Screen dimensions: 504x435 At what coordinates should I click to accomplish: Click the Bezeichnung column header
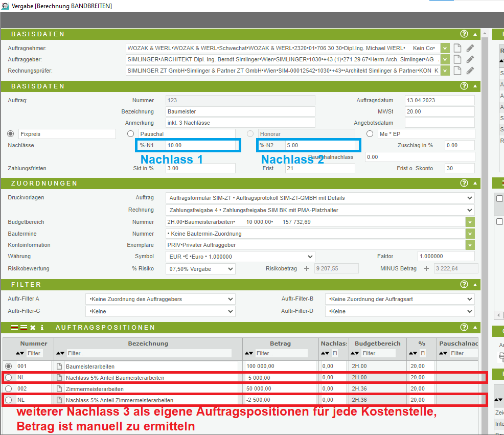coord(148,344)
